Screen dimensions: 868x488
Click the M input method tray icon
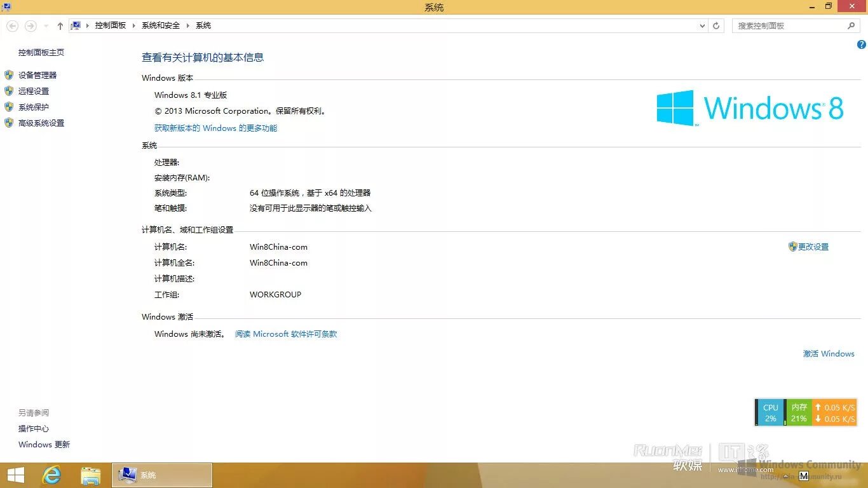pos(804,476)
